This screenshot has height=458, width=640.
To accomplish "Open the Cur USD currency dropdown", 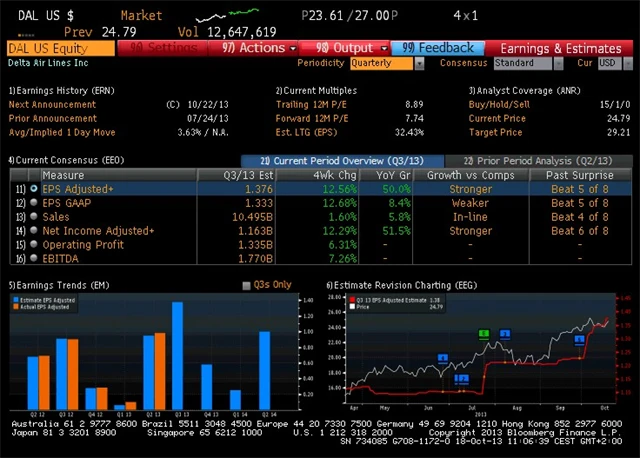I will [608, 63].
